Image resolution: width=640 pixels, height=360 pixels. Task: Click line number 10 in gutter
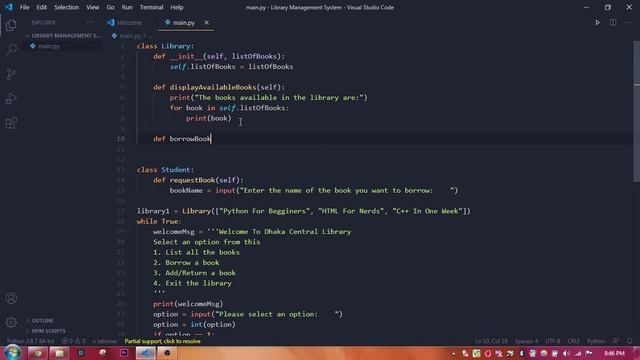(120, 139)
